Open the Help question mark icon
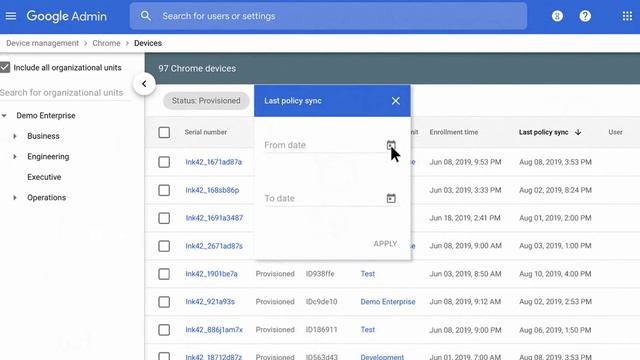Screen dimensions: 640x360 coord(585,16)
